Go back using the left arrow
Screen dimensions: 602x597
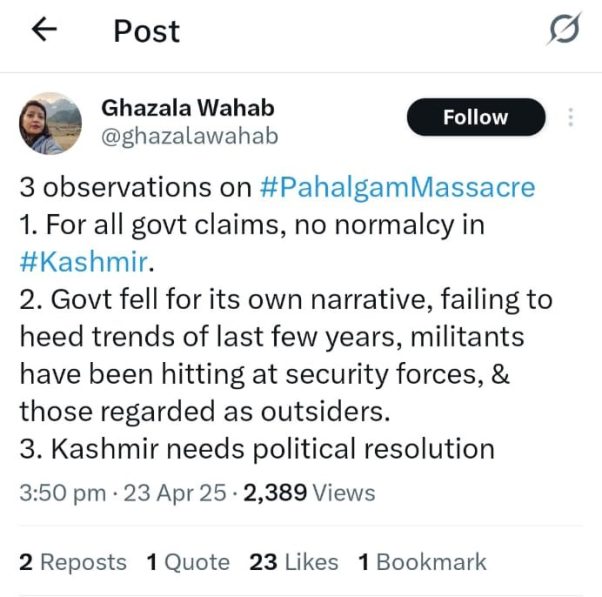click(x=44, y=29)
